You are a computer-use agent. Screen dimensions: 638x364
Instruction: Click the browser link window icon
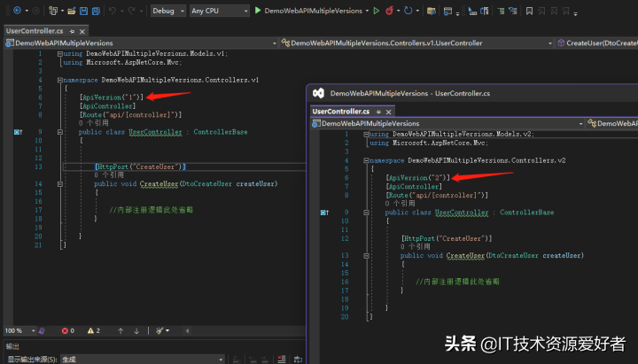447,12
